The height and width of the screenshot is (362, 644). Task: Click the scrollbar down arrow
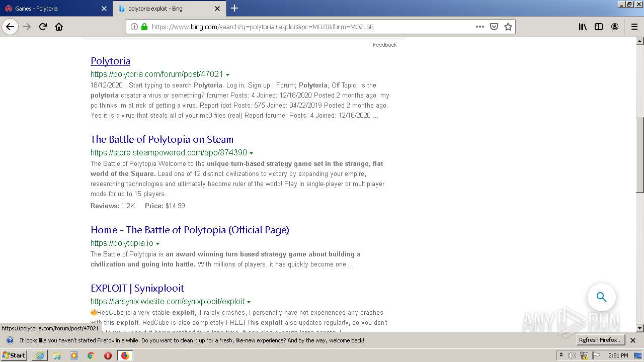(x=640, y=328)
